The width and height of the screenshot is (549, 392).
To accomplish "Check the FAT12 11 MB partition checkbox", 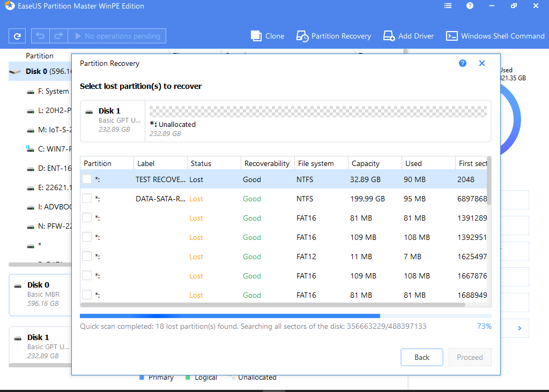I will (87, 256).
